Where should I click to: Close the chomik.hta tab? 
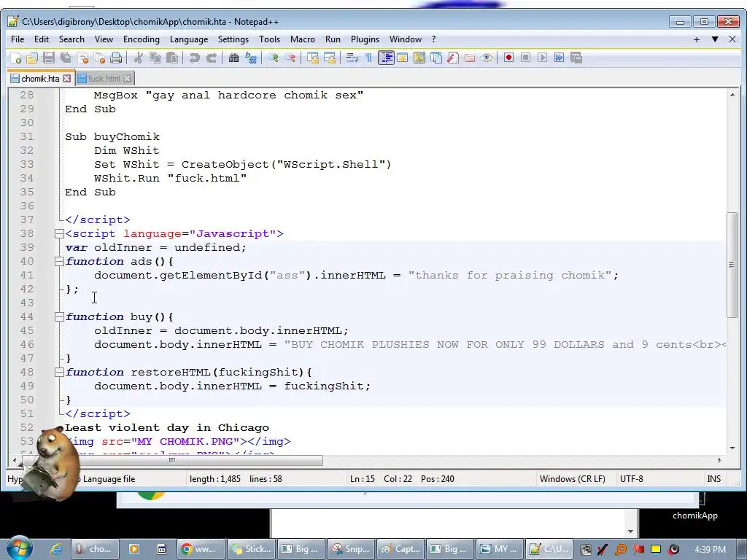[x=66, y=79]
